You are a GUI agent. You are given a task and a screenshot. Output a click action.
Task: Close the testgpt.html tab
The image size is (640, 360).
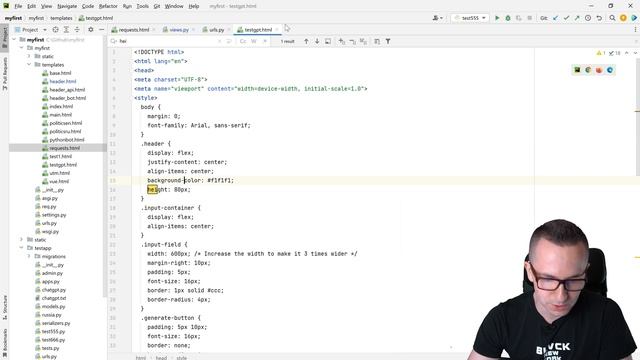coord(277,30)
